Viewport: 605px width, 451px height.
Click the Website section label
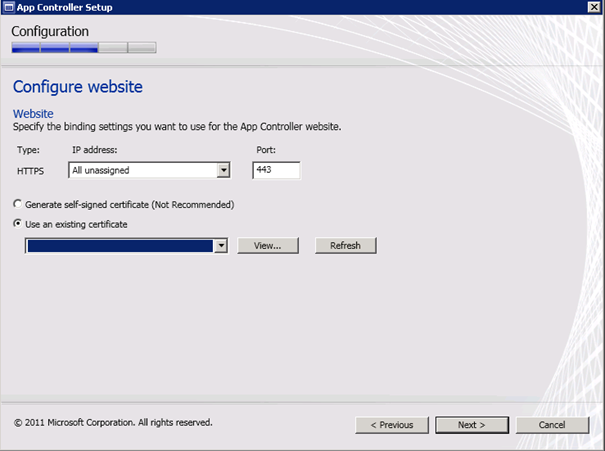33,113
